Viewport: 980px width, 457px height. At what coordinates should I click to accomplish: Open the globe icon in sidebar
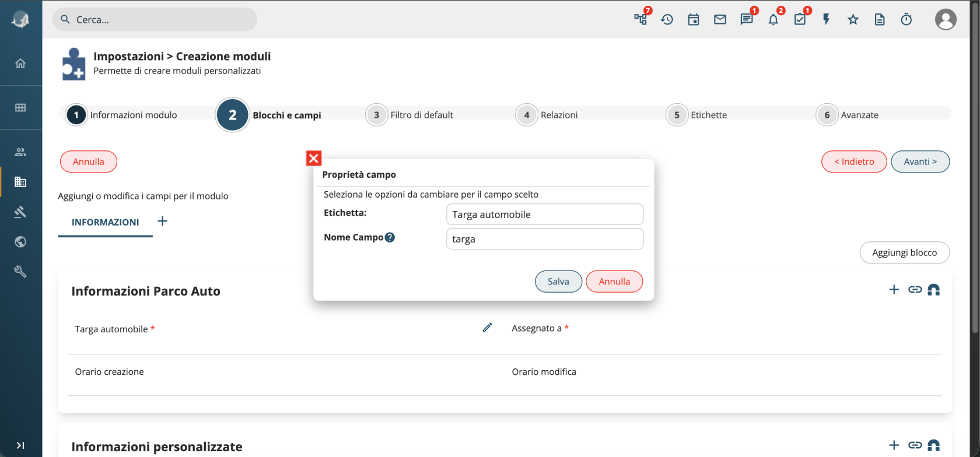pyautogui.click(x=20, y=242)
